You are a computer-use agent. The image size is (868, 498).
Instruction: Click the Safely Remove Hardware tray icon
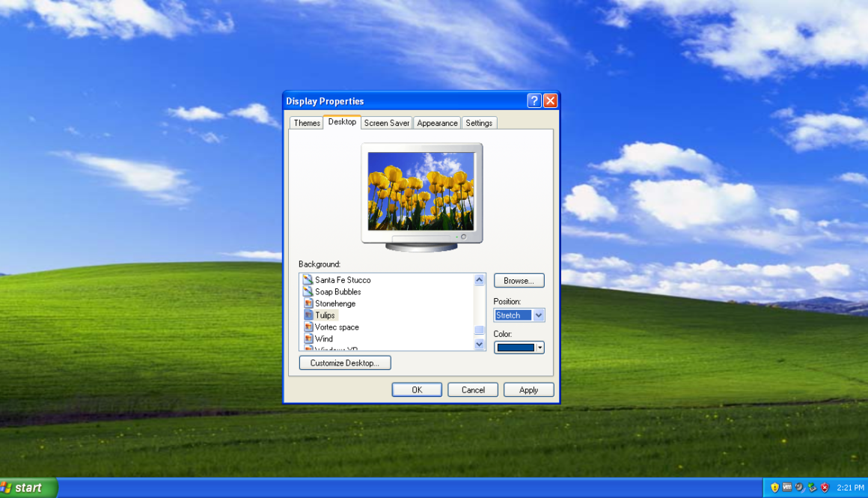tap(812, 488)
